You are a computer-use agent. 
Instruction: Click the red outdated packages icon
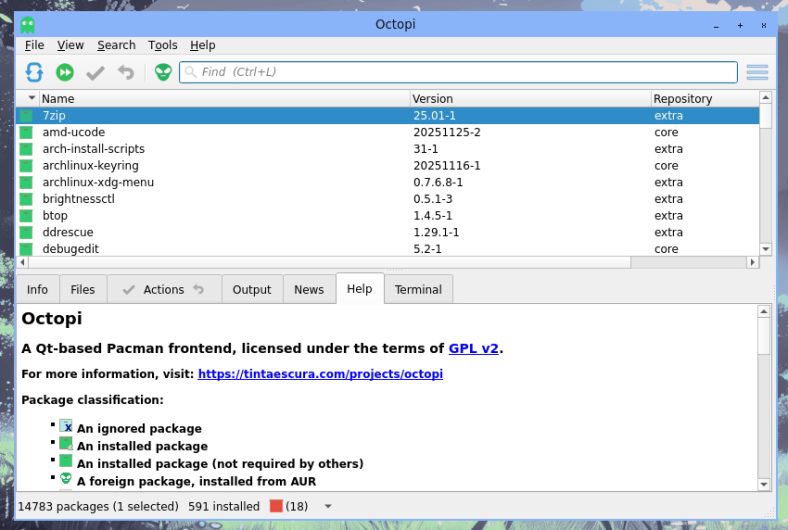point(278,506)
